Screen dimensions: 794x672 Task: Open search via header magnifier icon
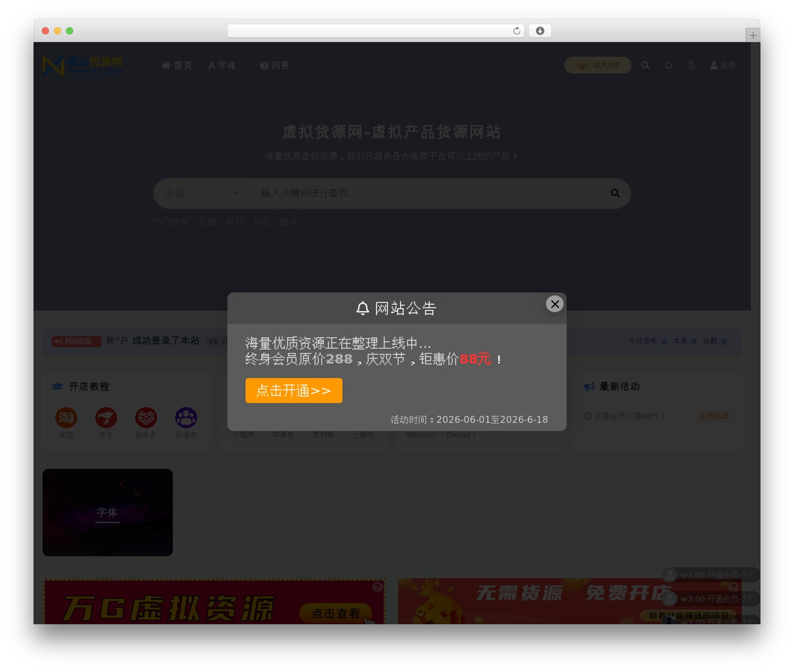[645, 65]
